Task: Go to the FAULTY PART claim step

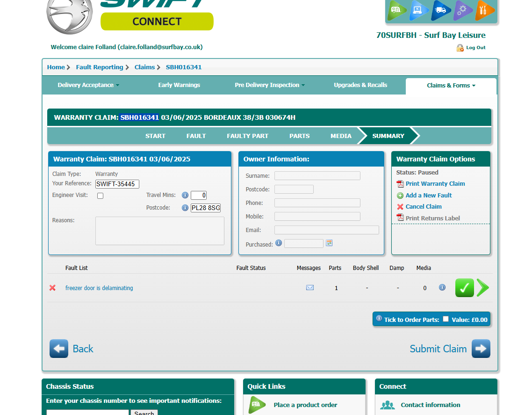Action: tap(248, 136)
